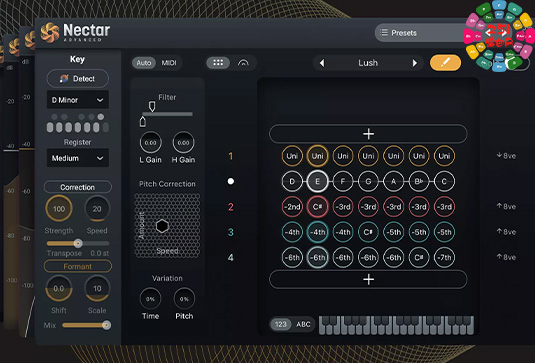Click the Speed knob showing 20
Image resolution: width=535 pixels, height=363 pixels.
97,208
